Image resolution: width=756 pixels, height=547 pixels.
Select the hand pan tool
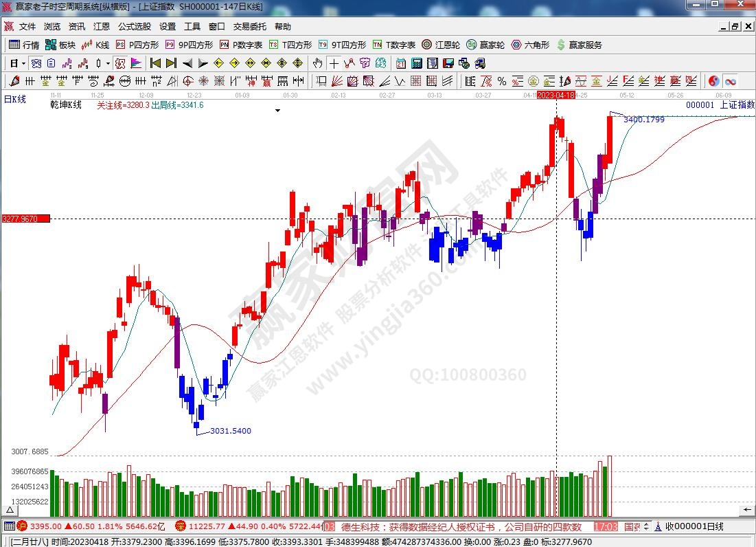click(317, 63)
